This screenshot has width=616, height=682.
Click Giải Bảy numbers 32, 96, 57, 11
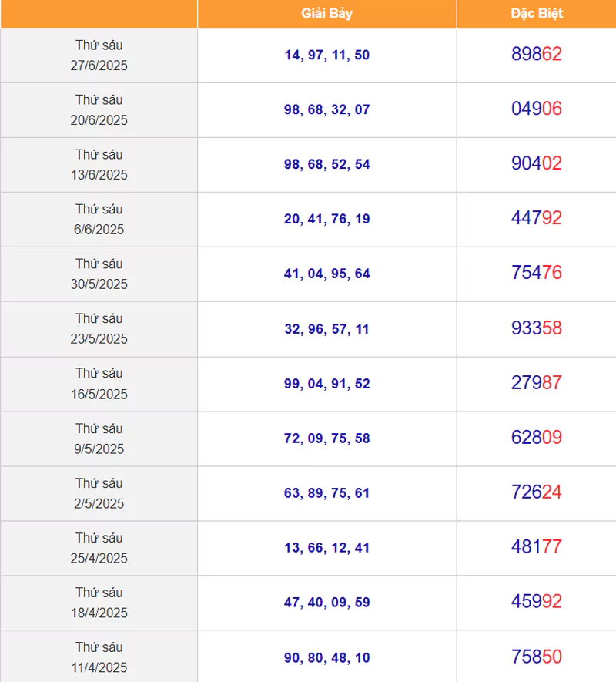327,329
